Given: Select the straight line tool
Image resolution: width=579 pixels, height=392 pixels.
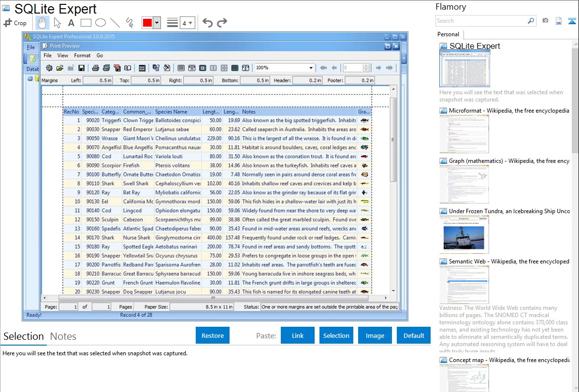Looking at the screenshot, I should [115, 23].
